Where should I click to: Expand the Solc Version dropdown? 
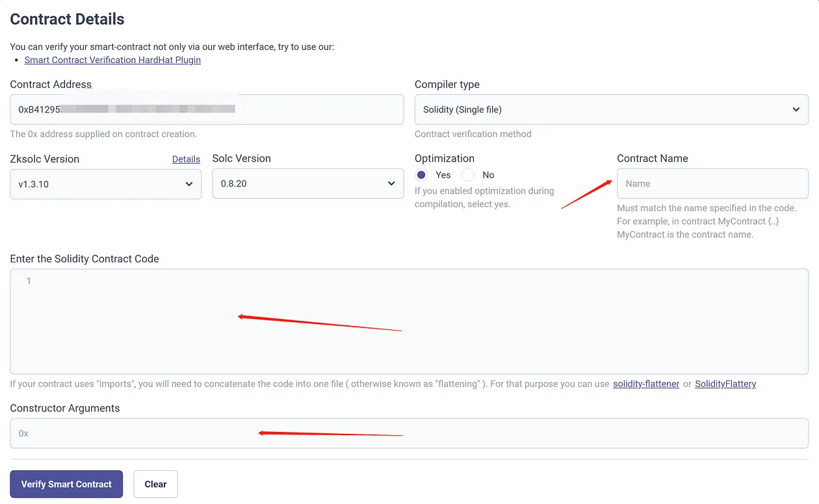(308, 184)
